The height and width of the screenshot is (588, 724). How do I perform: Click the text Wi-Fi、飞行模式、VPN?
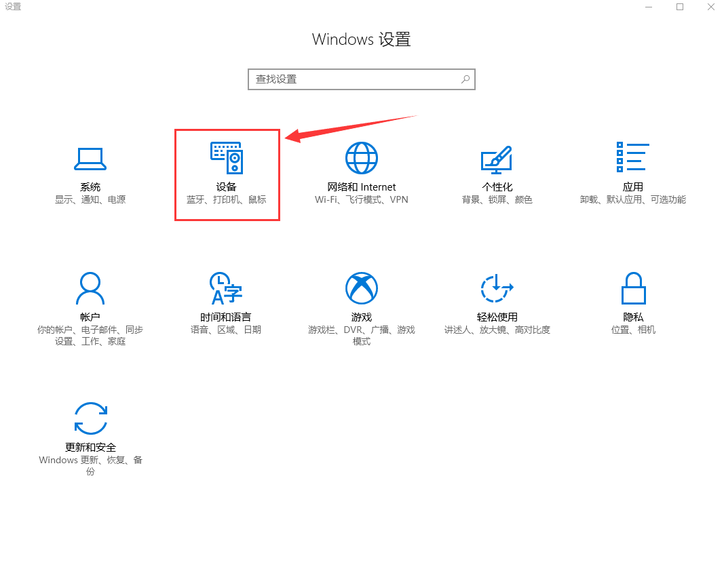coord(362,199)
